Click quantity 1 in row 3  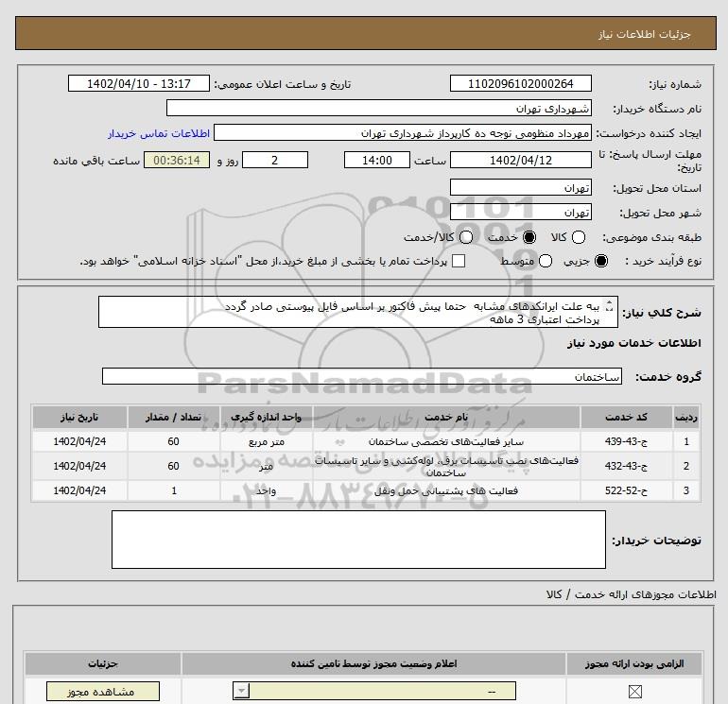[x=174, y=490]
